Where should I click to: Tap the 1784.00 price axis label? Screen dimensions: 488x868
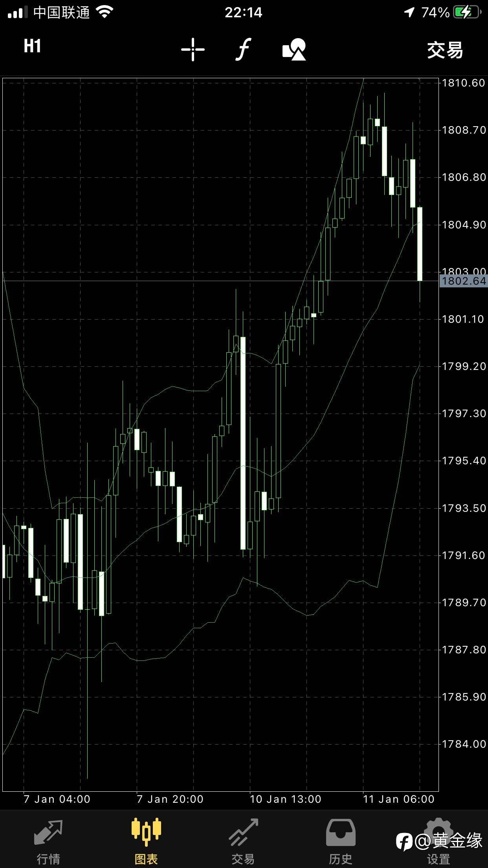pyautogui.click(x=464, y=744)
